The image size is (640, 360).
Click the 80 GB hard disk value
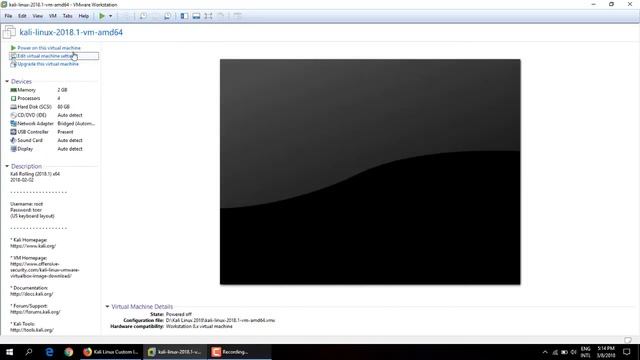click(x=63, y=107)
